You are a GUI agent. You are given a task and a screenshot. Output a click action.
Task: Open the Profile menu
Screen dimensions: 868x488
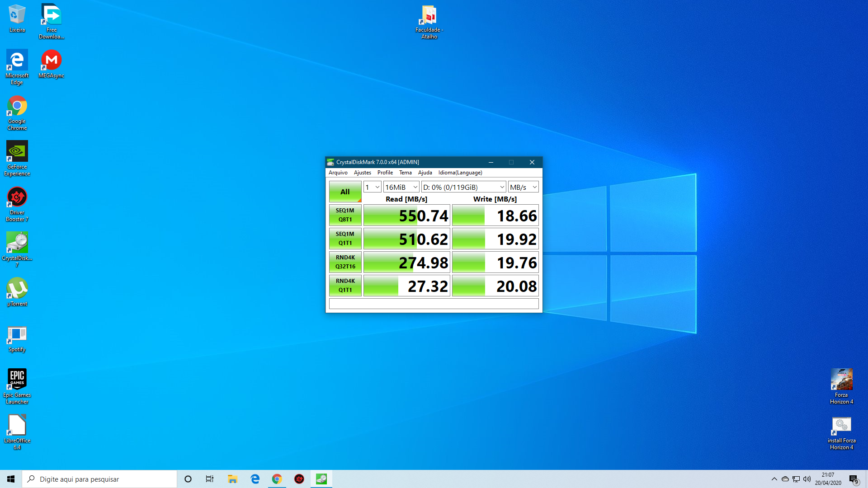pos(385,173)
